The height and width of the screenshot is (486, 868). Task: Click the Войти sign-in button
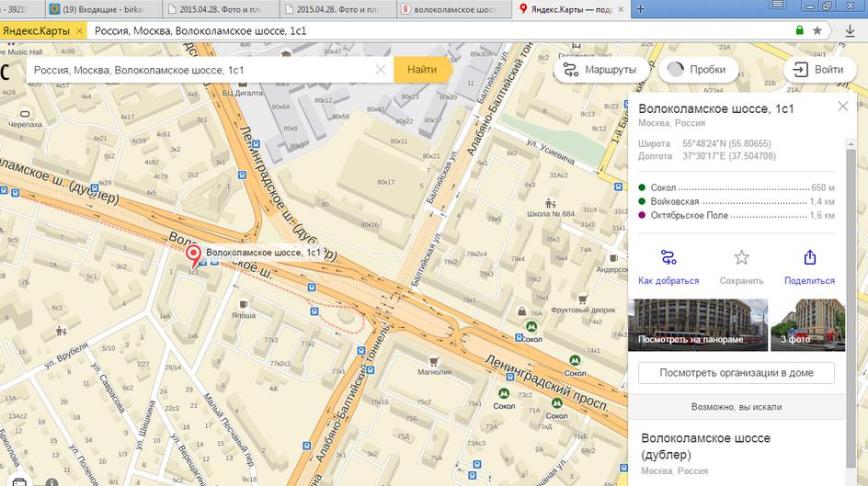tap(819, 70)
